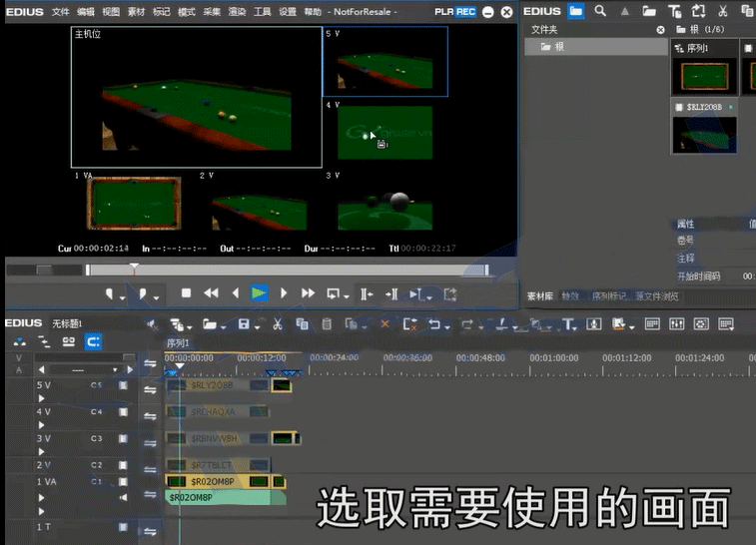Open the 视图 menu

pyautogui.click(x=111, y=12)
